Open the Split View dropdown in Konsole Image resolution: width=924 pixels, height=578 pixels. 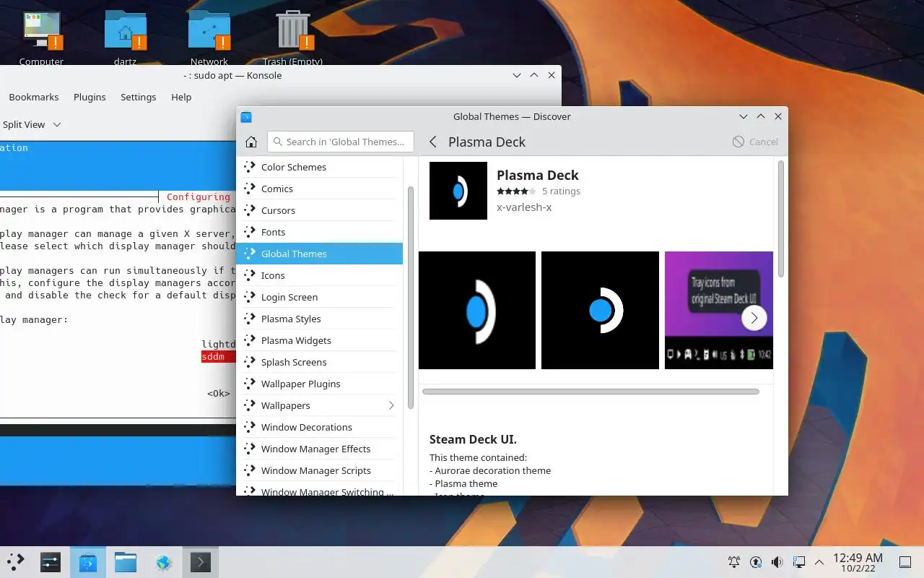31,124
